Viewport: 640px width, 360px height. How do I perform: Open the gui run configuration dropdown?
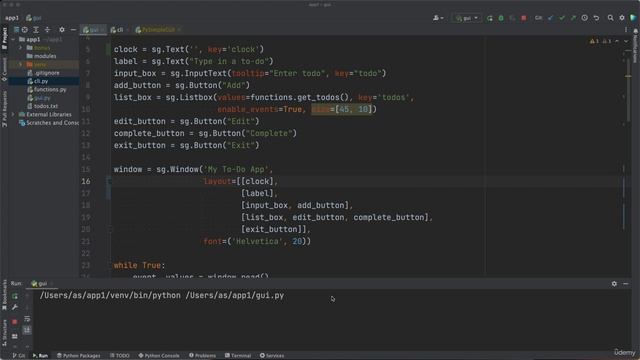tap(467, 18)
